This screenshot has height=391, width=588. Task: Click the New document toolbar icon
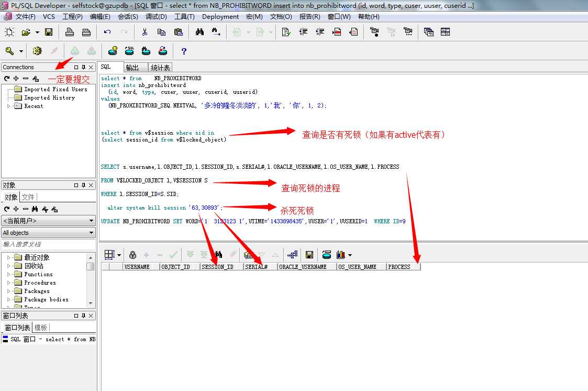point(9,32)
